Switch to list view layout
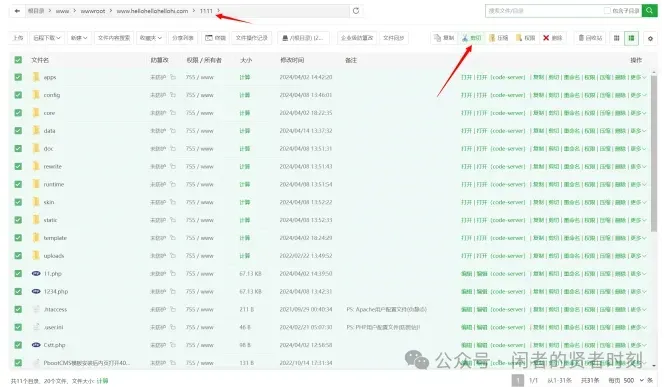664x387 pixels. [x=631, y=38]
